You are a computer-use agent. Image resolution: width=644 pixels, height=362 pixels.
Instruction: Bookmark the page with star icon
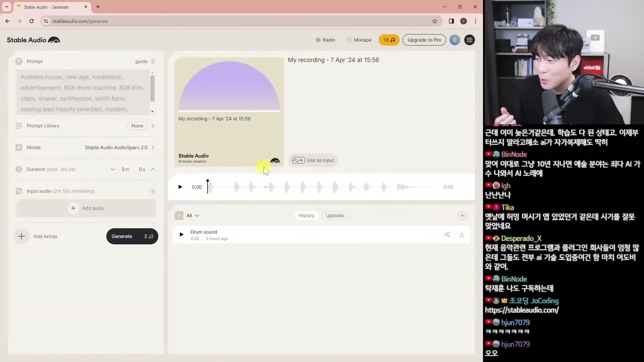(435, 21)
